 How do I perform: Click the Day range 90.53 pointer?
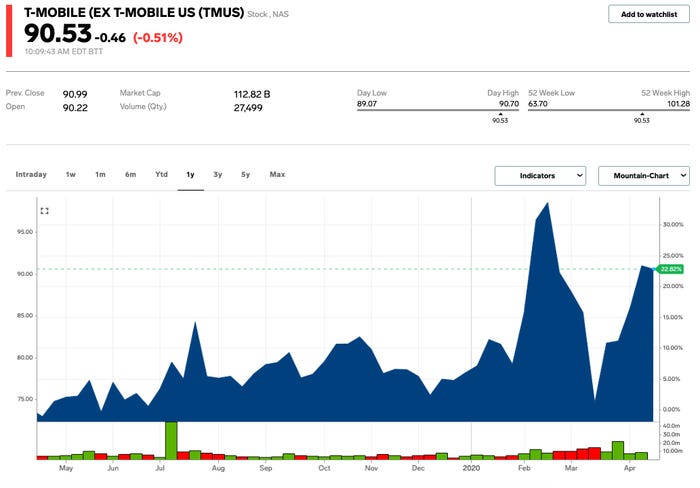pyautogui.click(x=500, y=118)
